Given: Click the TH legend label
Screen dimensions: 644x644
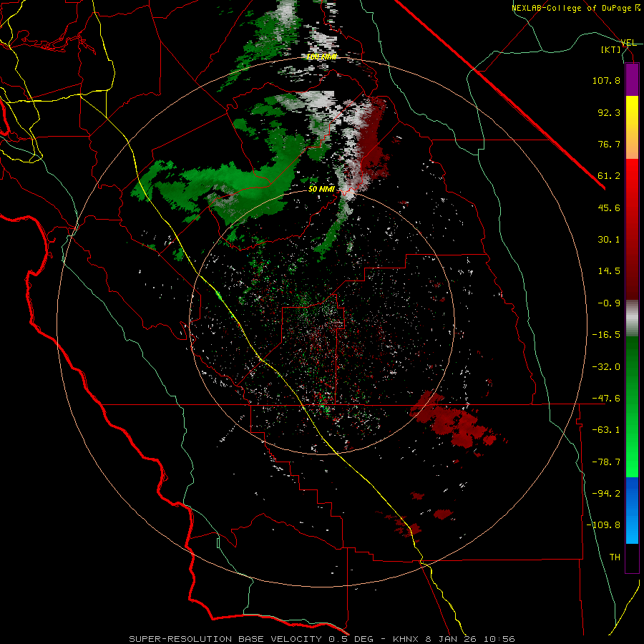Looking at the screenshot, I should (615, 557).
